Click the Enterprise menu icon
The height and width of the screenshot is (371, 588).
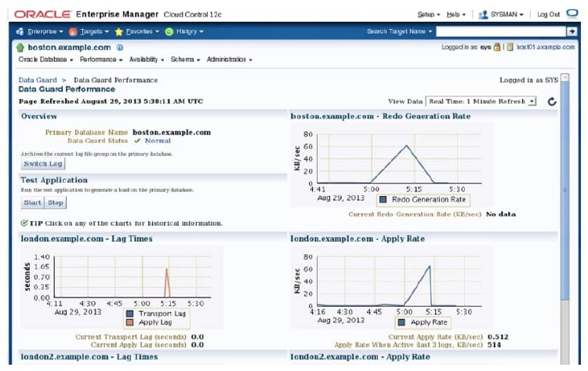click(x=20, y=31)
